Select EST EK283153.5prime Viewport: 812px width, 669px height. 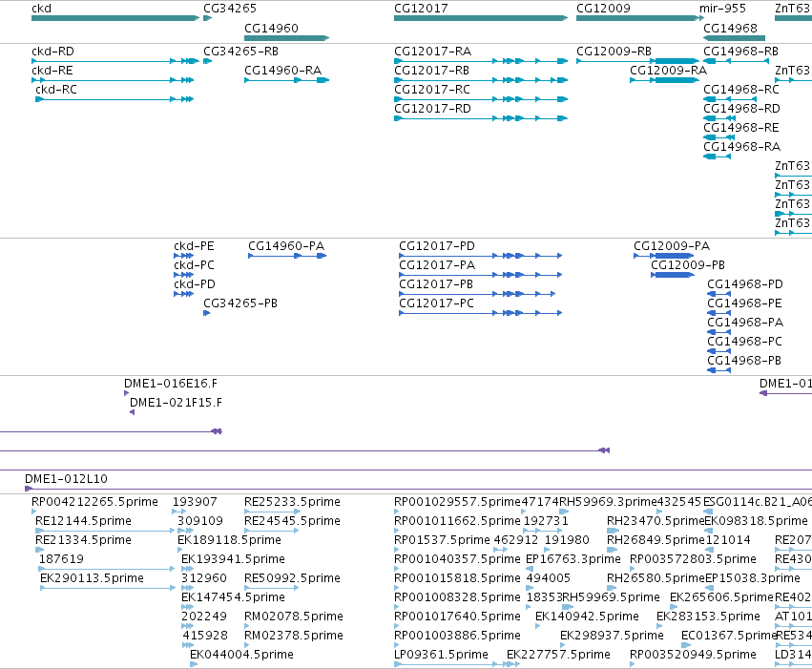(708, 617)
